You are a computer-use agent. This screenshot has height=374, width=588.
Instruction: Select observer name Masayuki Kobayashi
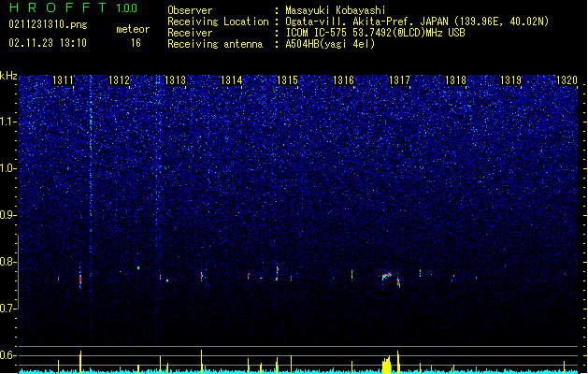336,10
